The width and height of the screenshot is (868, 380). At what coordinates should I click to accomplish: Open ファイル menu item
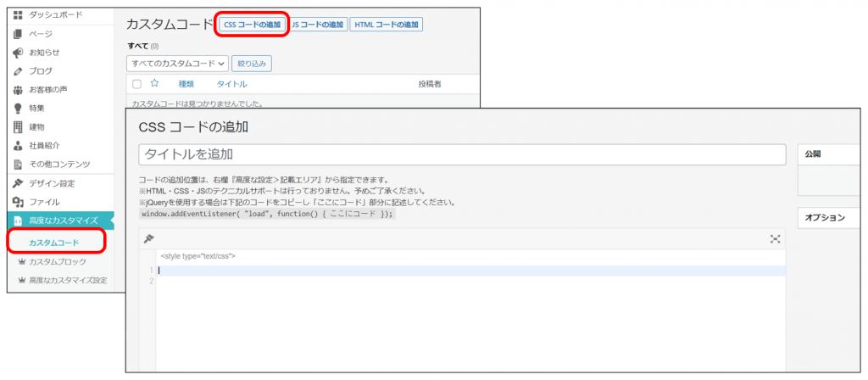tap(44, 202)
